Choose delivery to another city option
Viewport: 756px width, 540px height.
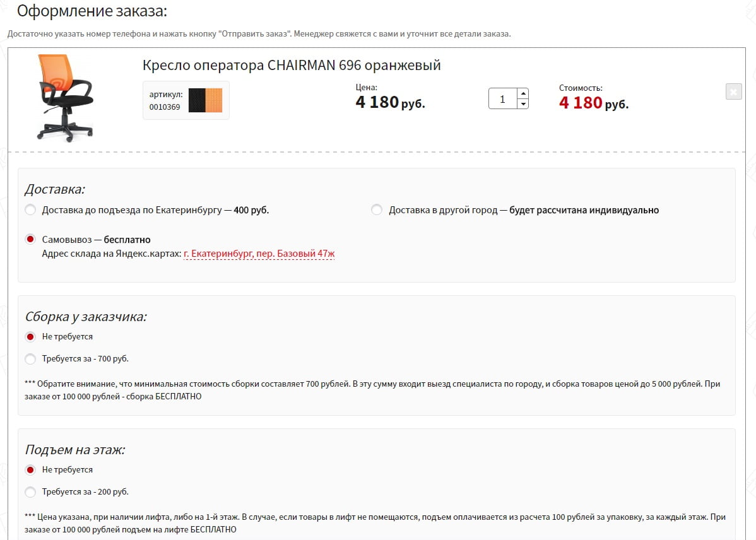pos(377,210)
